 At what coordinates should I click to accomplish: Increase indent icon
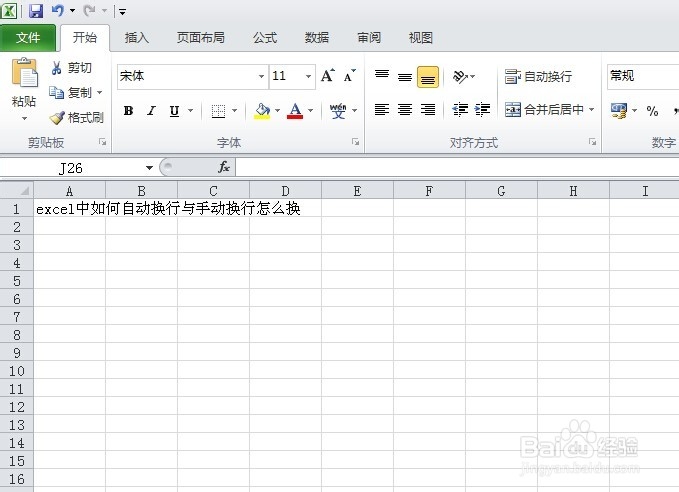482,110
